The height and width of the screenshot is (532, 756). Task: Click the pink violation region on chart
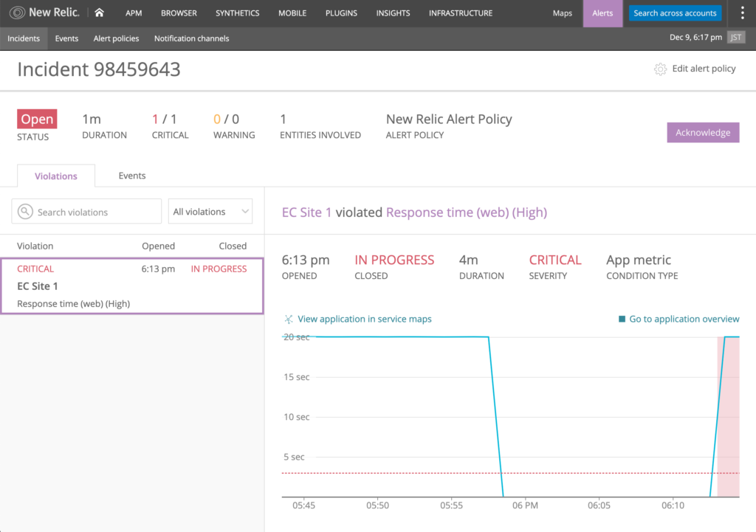pyautogui.click(x=729, y=416)
